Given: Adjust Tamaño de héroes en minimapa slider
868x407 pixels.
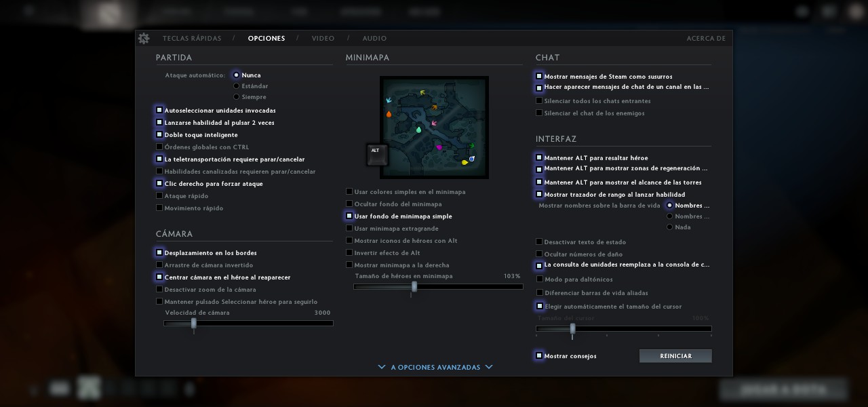Looking at the screenshot, I should 438,287.
